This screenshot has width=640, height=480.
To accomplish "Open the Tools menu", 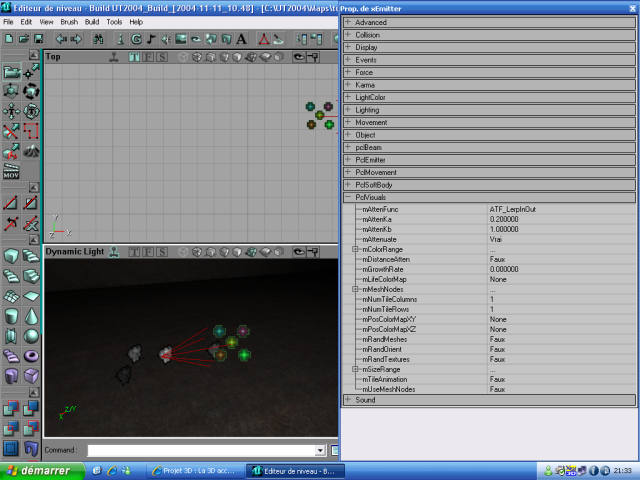I will click(114, 21).
